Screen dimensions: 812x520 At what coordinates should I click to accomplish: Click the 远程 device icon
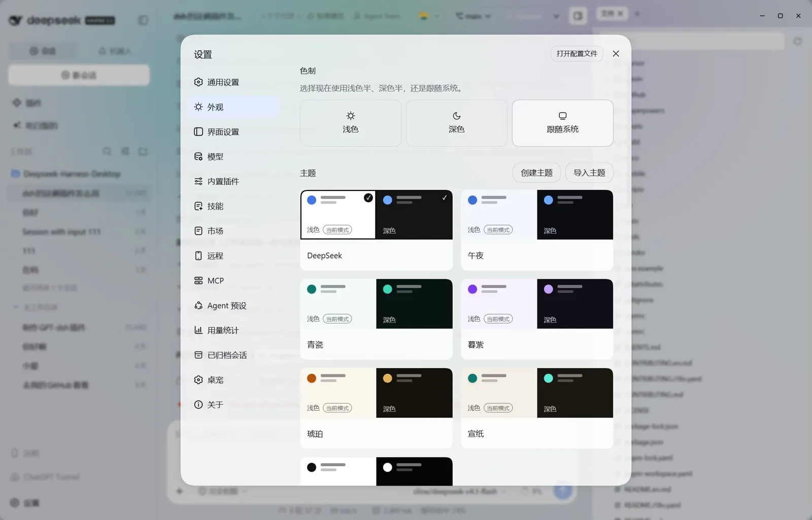coord(198,256)
